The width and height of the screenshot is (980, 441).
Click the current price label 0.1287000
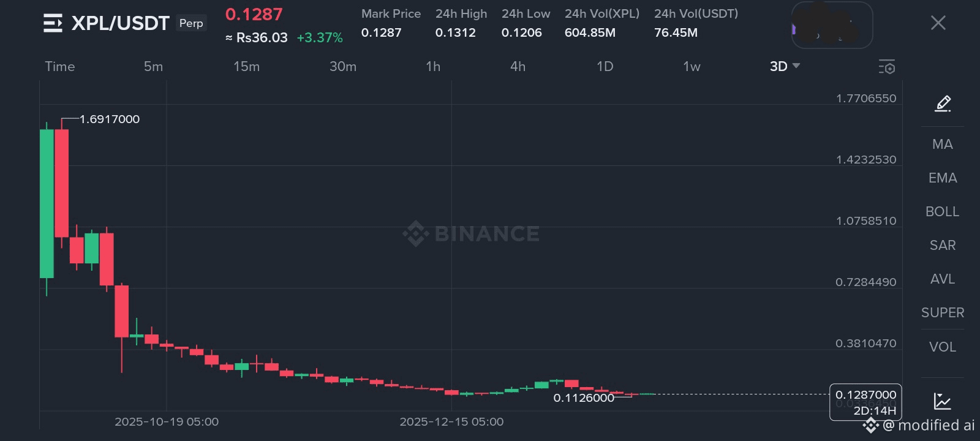865,395
